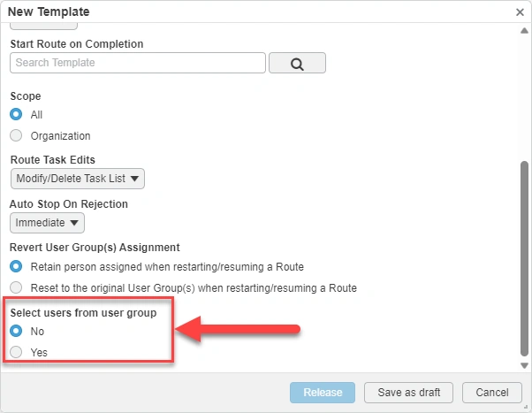This screenshot has width=532, height=413.
Task: Click the Release button
Action: (x=323, y=393)
